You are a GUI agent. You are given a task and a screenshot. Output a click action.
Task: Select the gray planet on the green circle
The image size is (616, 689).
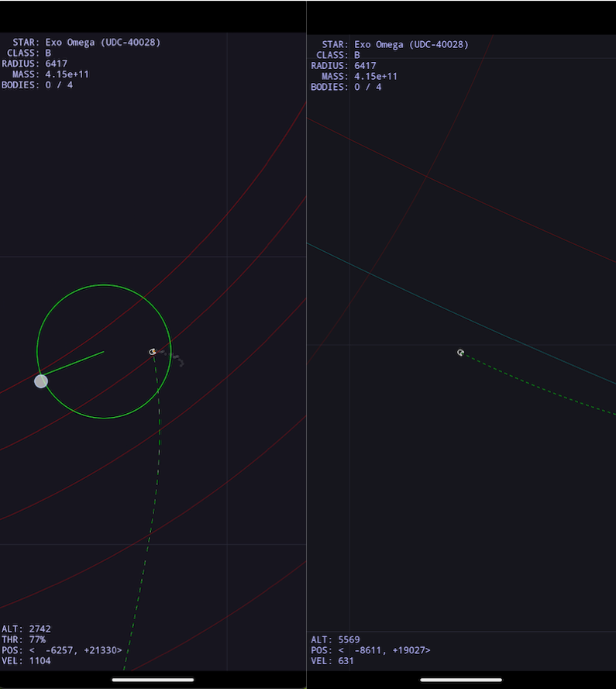[x=41, y=381]
